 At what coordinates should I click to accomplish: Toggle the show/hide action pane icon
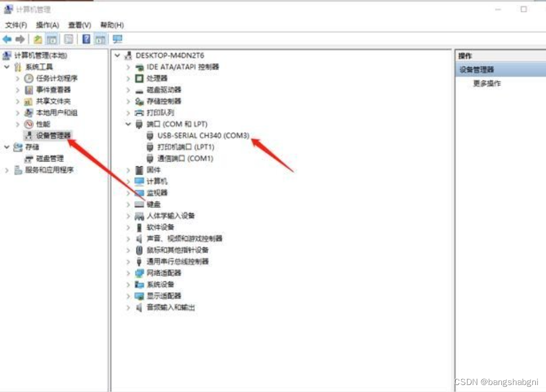[x=100, y=39]
